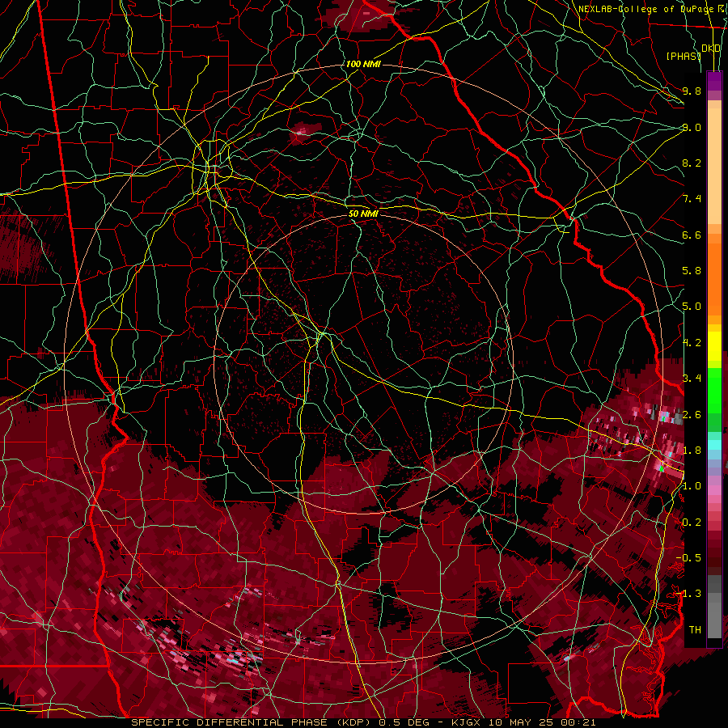
Task: Click the 9.0 scale value
Action: click(x=692, y=127)
